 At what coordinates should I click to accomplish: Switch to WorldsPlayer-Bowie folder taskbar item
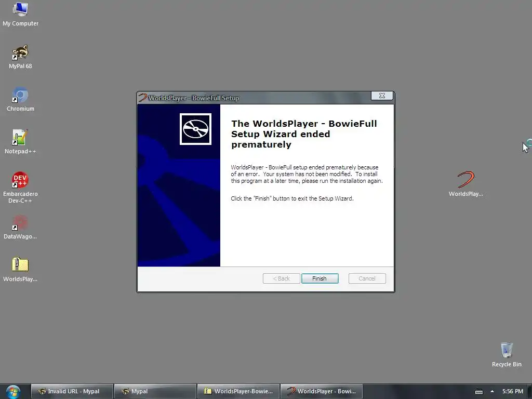point(238,391)
